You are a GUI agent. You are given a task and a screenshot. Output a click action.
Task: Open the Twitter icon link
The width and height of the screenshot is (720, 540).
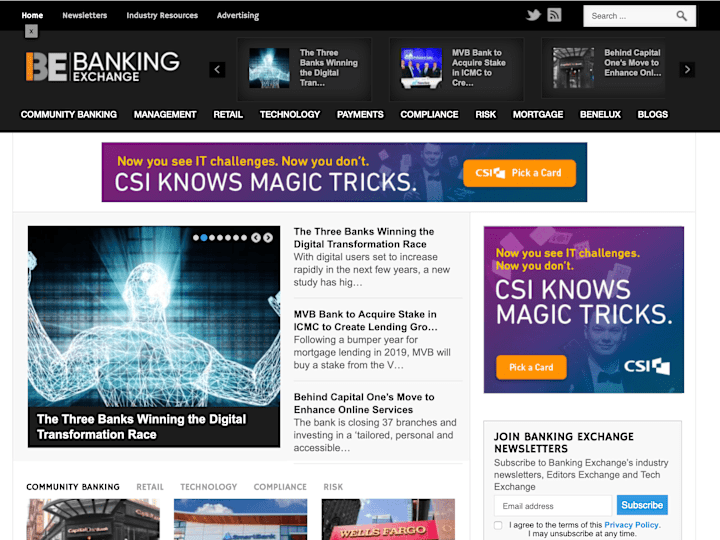pos(533,15)
